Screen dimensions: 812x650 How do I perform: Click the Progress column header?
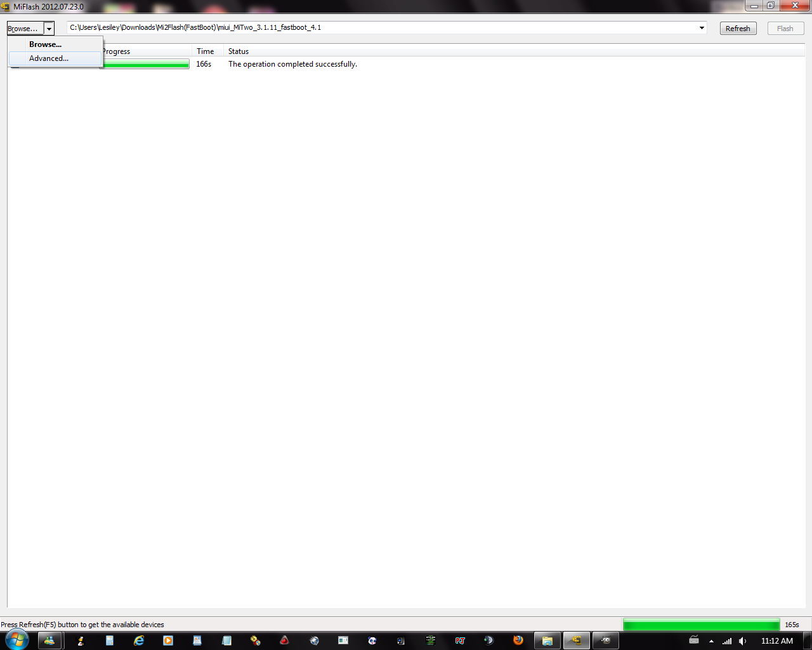tap(146, 51)
